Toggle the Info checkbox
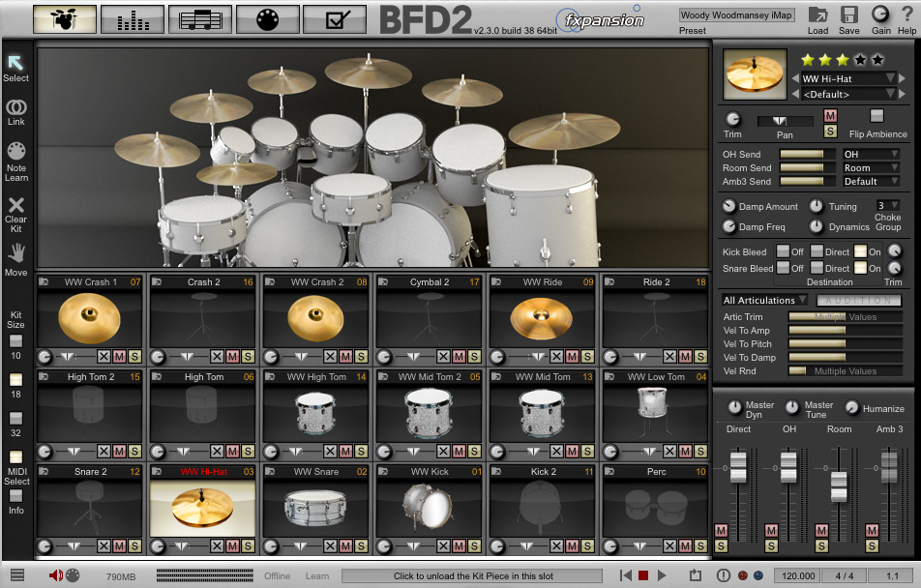Viewport: 921px width, 588px height. (x=15, y=496)
